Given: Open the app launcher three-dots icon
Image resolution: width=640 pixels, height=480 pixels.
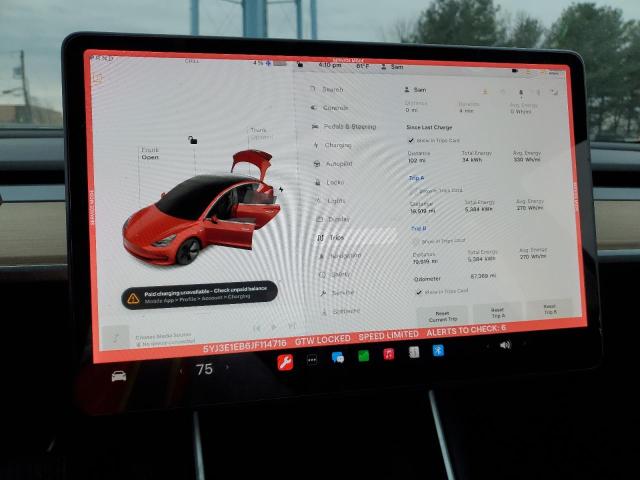Looking at the screenshot, I should click(312, 360).
